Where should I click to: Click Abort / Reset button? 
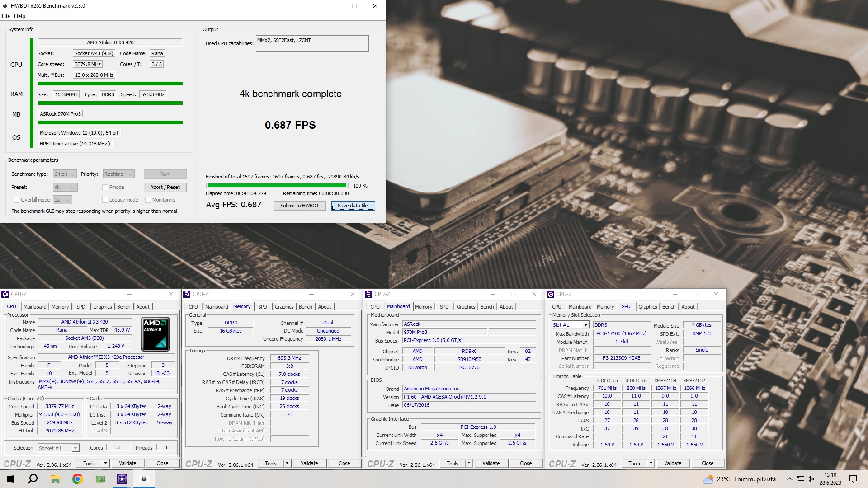[165, 187]
